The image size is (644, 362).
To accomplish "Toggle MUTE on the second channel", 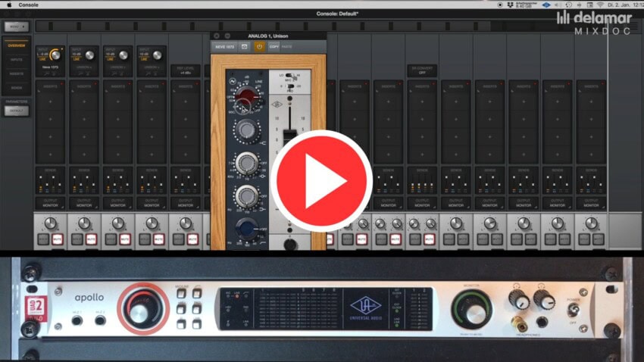I will pyautogui.click(x=91, y=239).
